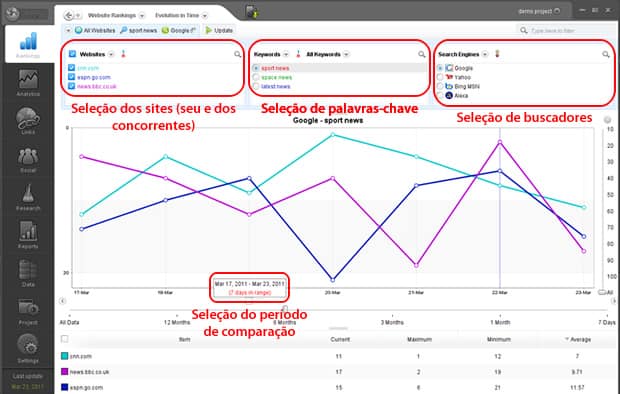Open the Research section in the sidebar

pos(28,197)
